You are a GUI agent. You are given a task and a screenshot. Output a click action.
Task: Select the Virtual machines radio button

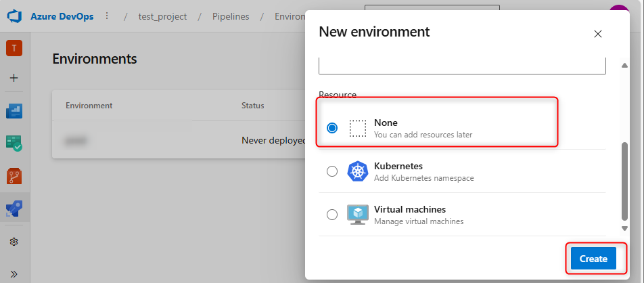pos(332,215)
